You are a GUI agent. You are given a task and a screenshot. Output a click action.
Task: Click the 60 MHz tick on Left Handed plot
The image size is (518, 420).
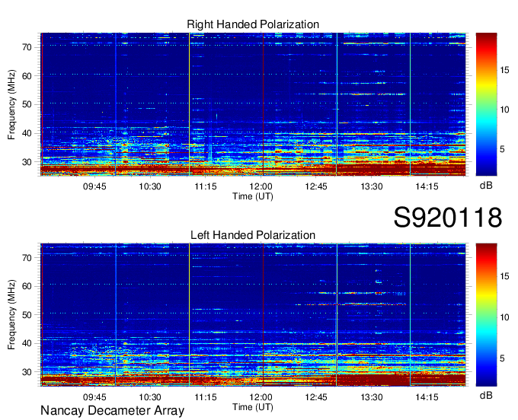(27, 286)
